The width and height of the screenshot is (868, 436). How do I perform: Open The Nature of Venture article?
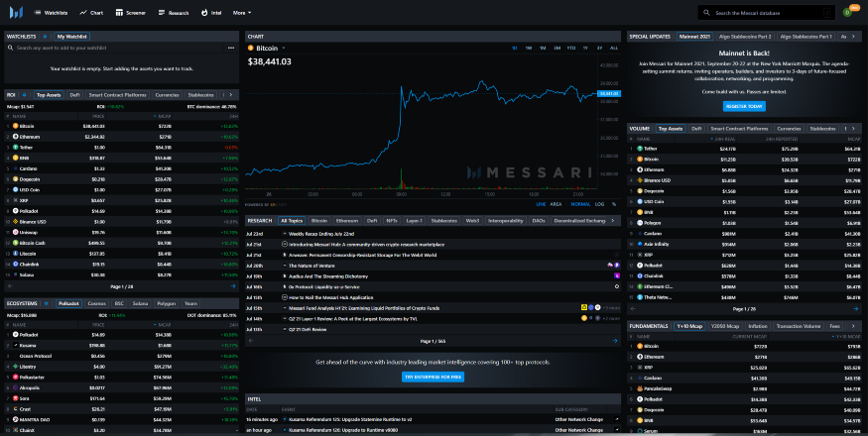point(311,266)
